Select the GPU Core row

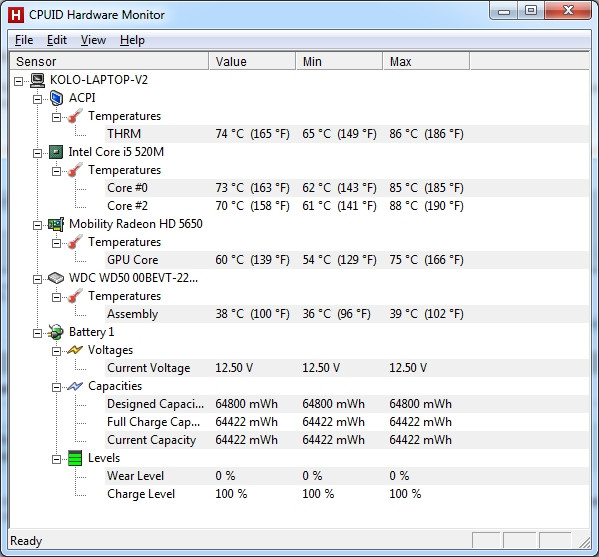pyautogui.click(x=347, y=260)
